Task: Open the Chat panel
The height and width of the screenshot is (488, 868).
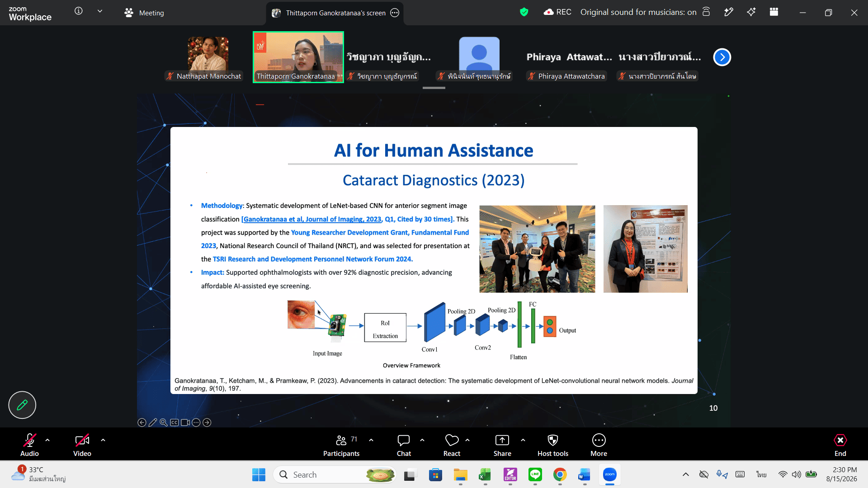Action: tap(404, 446)
